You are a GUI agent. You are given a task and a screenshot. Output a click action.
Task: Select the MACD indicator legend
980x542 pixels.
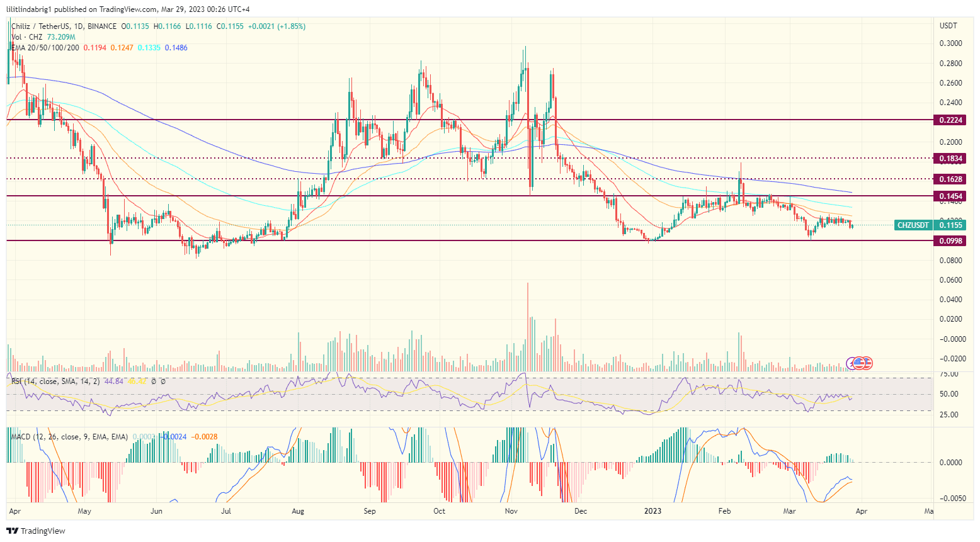coord(66,436)
